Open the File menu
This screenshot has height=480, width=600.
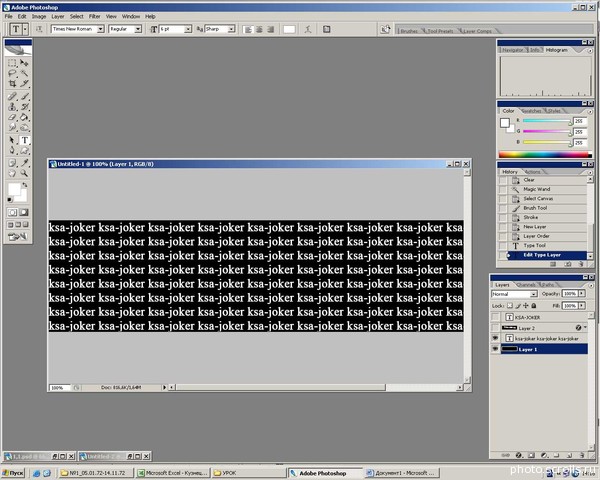pyautogui.click(x=8, y=16)
